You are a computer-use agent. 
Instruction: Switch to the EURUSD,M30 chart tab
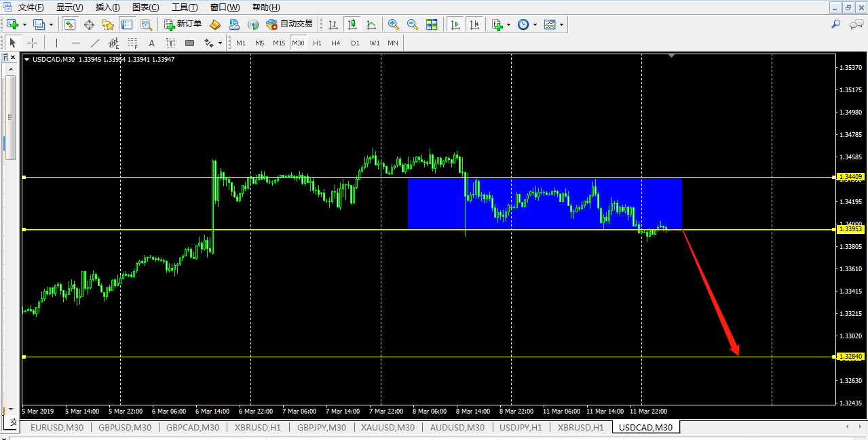(57, 427)
